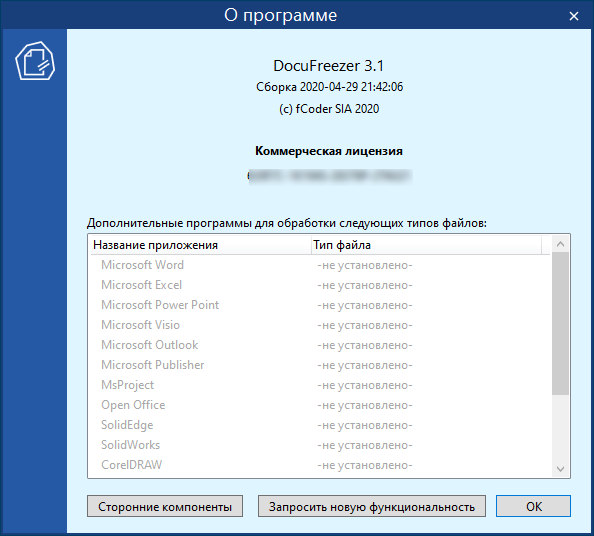This screenshot has height=536, width=594.
Task: Select the Microsoft Outlook row
Action: coord(320,345)
